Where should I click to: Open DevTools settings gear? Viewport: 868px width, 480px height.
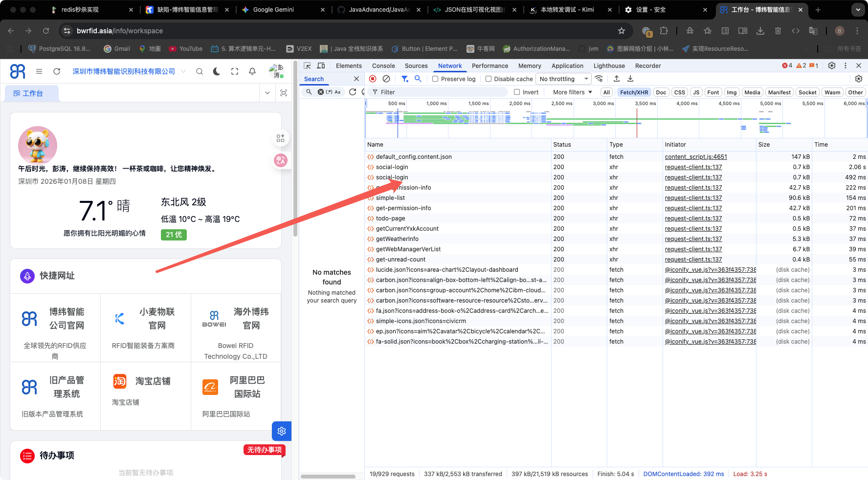(831, 65)
